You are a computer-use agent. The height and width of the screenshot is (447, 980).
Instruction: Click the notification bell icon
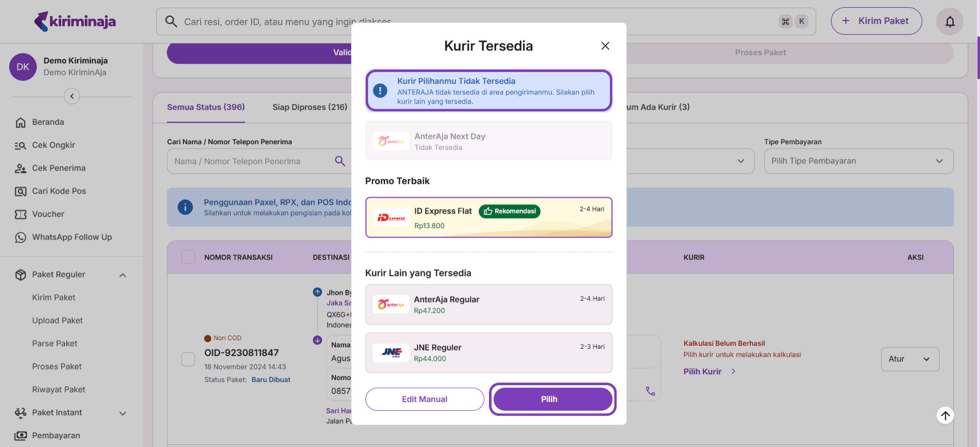(949, 21)
